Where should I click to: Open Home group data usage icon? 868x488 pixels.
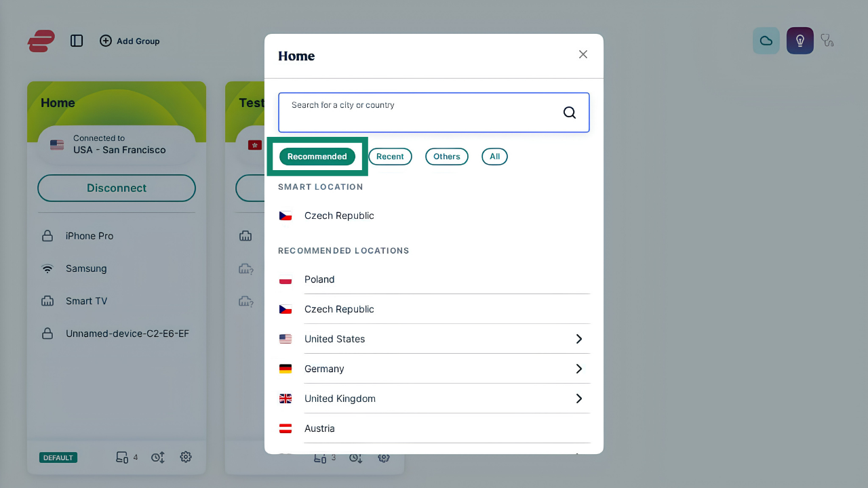158,457
